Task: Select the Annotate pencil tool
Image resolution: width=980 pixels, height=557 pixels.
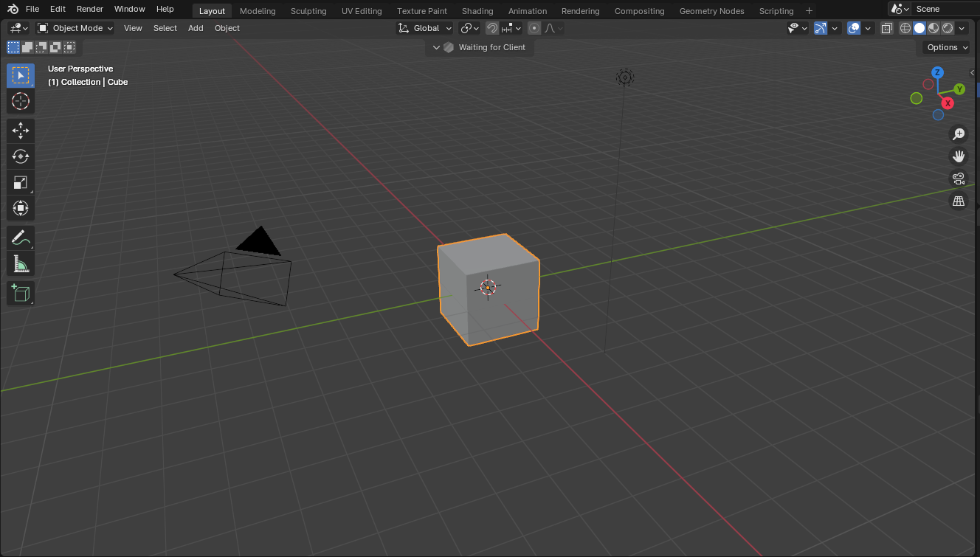Action: (x=21, y=238)
